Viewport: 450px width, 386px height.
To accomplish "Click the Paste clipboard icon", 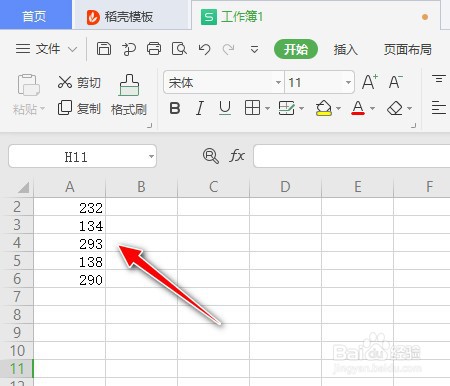I will point(28,85).
